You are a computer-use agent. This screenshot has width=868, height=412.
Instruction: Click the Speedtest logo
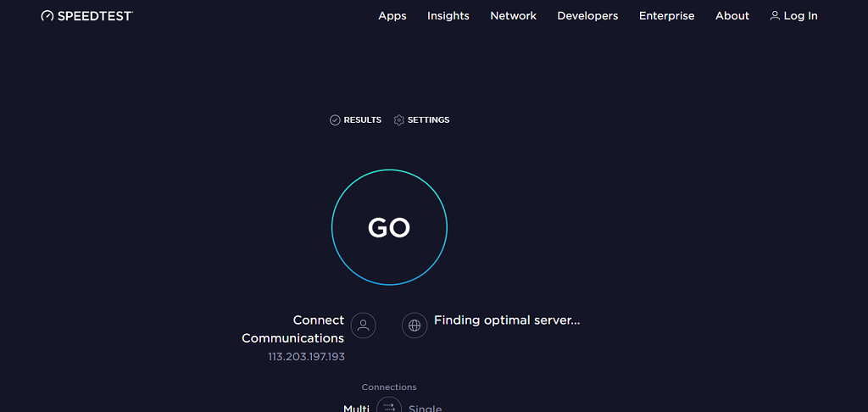pyautogui.click(x=87, y=16)
